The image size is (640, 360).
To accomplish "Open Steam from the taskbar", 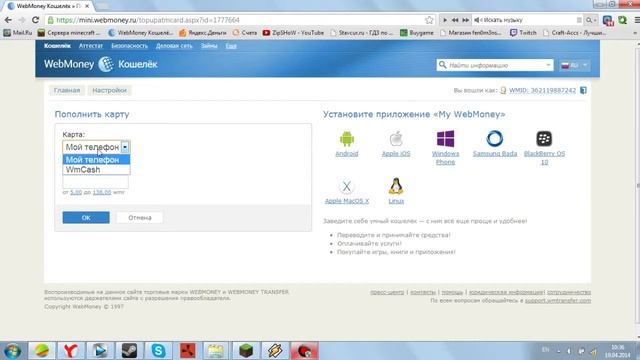I will click(129, 351).
